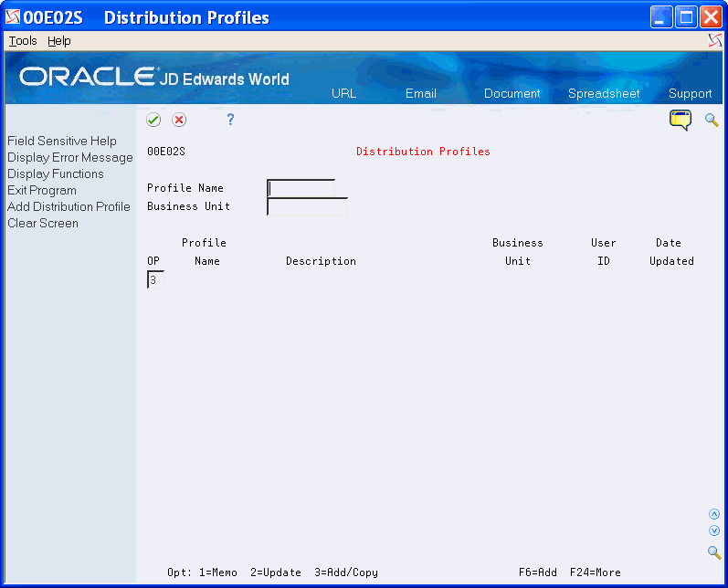Click the 3=Add/Copy option text
728x588 pixels.
pyautogui.click(x=346, y=572)
